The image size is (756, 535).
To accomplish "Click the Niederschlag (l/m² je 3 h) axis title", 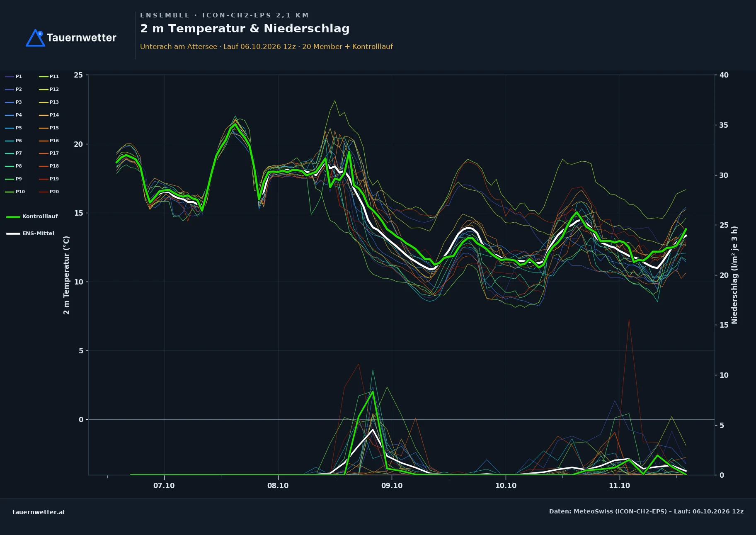I will point(734,275).
